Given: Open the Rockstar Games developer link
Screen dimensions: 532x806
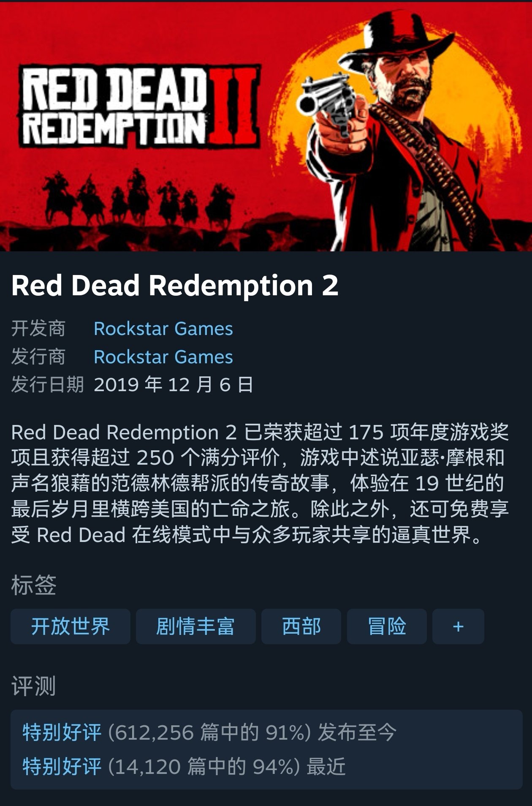Looking at the screenshot, I should pos(163,329).
